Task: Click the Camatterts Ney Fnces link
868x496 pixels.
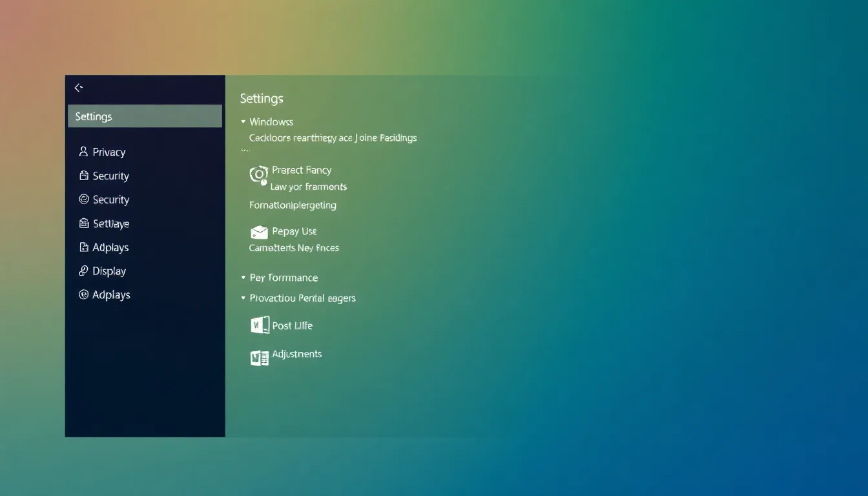Action: (294, 248)
